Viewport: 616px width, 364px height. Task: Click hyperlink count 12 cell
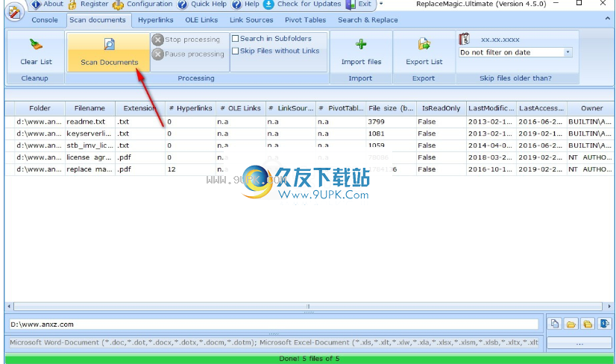pyautogui.click(x=190, y=169)
